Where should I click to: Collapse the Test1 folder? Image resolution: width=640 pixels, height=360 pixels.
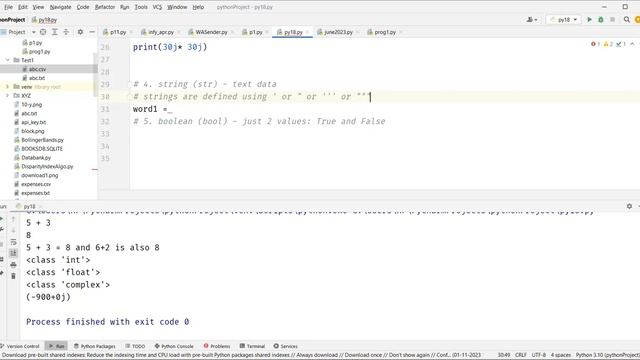click(7, 60)
